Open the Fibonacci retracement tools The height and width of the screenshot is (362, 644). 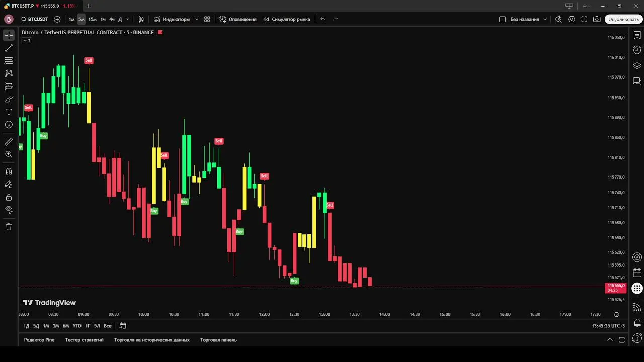click(9, 61)
